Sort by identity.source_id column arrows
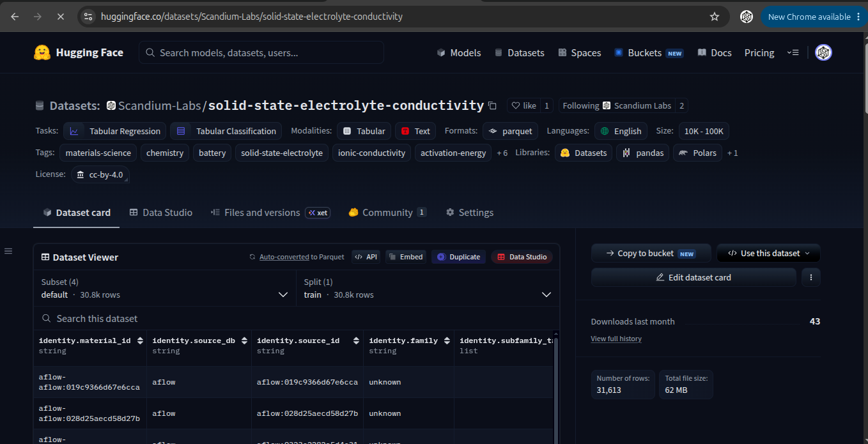This screenshot has height=444, width=868. [357, 341]
